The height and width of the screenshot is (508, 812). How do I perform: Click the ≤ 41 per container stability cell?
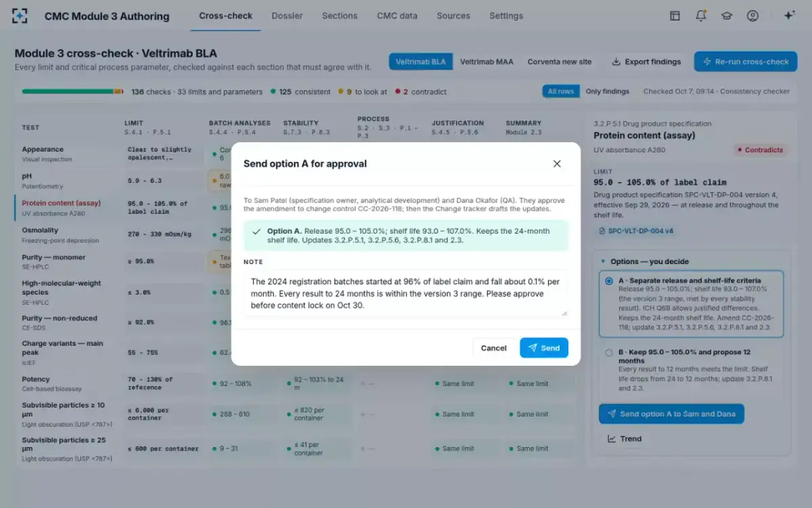tap(317, 448)
